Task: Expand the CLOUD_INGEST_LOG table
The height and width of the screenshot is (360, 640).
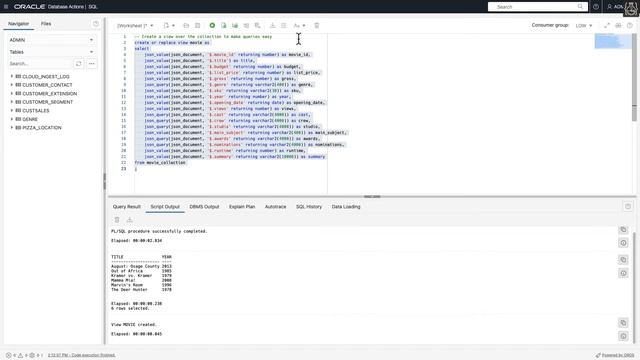Action: coord(11,76)
